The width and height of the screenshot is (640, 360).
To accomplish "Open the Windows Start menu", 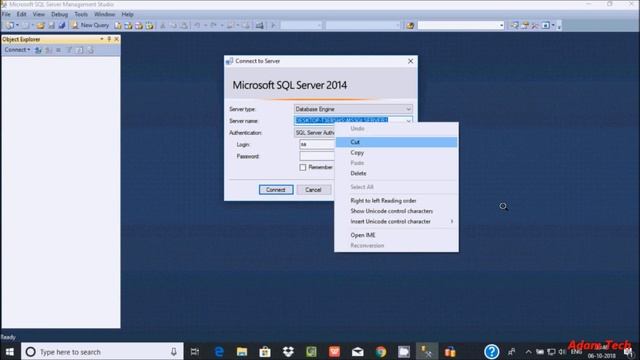I will [x=10, y=352].
